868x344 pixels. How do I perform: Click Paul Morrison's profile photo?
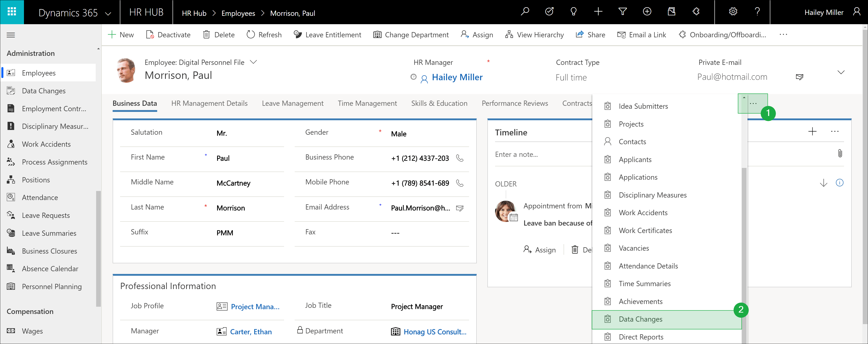126,70
